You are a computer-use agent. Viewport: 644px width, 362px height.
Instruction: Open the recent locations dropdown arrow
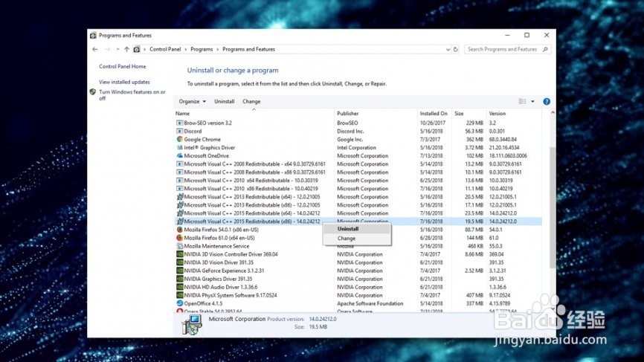coord(117,49)
